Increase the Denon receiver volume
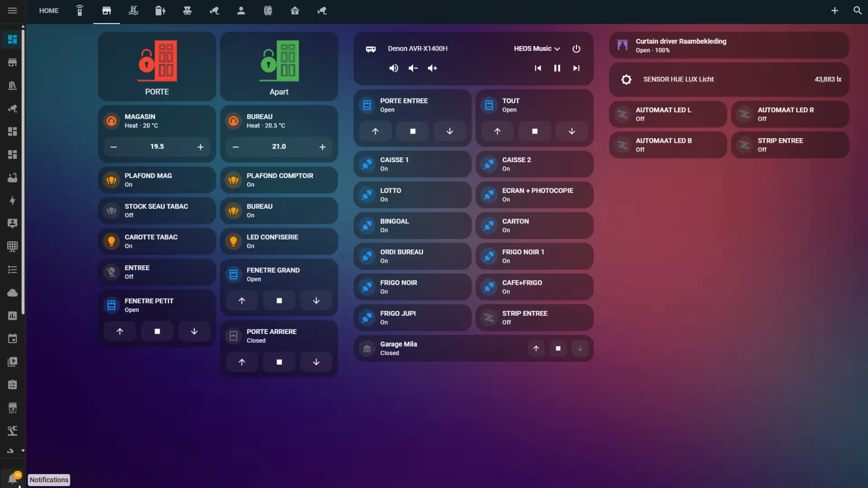This screenshot has height=488, width=868. [432, 68]
